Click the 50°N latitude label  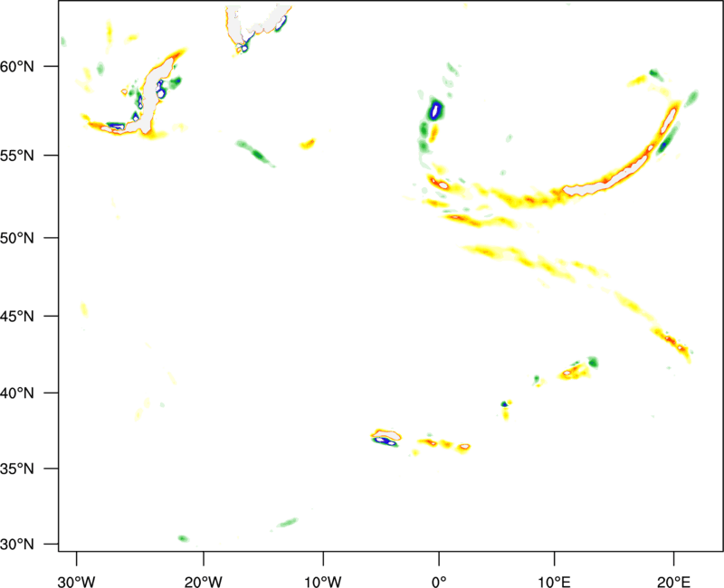(x=17, y=238)
